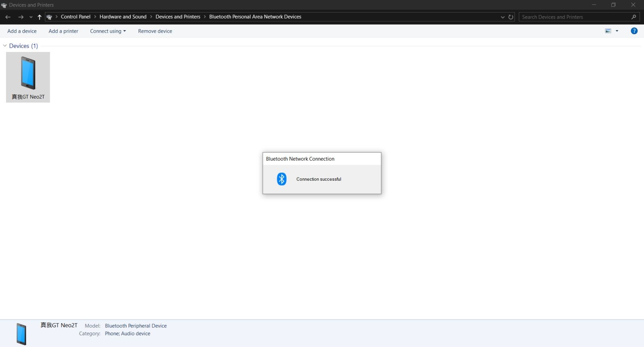Collapse the Devices (1) group
Viewport: 644px width, 347px height.
5,46
